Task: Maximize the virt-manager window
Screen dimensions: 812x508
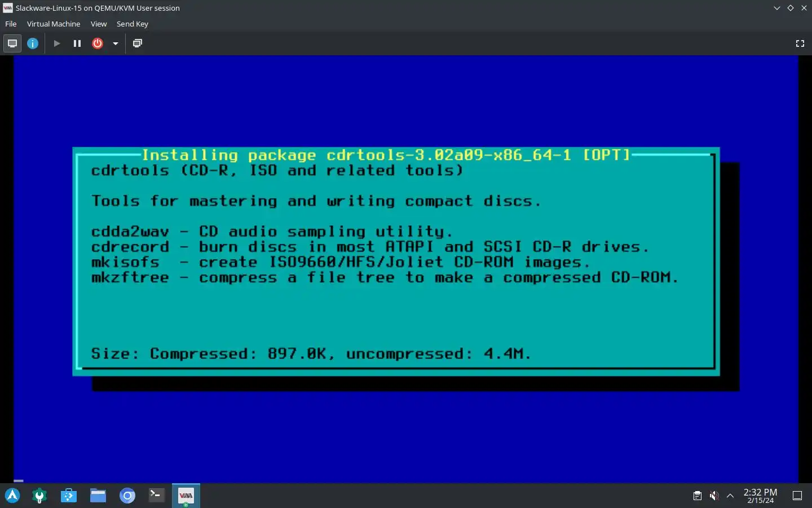Action: (x=790, y=8)
